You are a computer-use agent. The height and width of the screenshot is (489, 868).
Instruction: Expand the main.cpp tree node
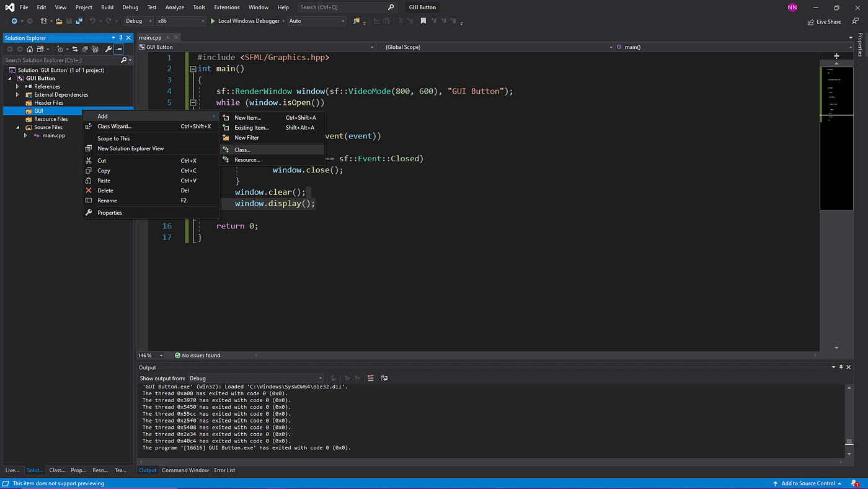click(25, 135)
